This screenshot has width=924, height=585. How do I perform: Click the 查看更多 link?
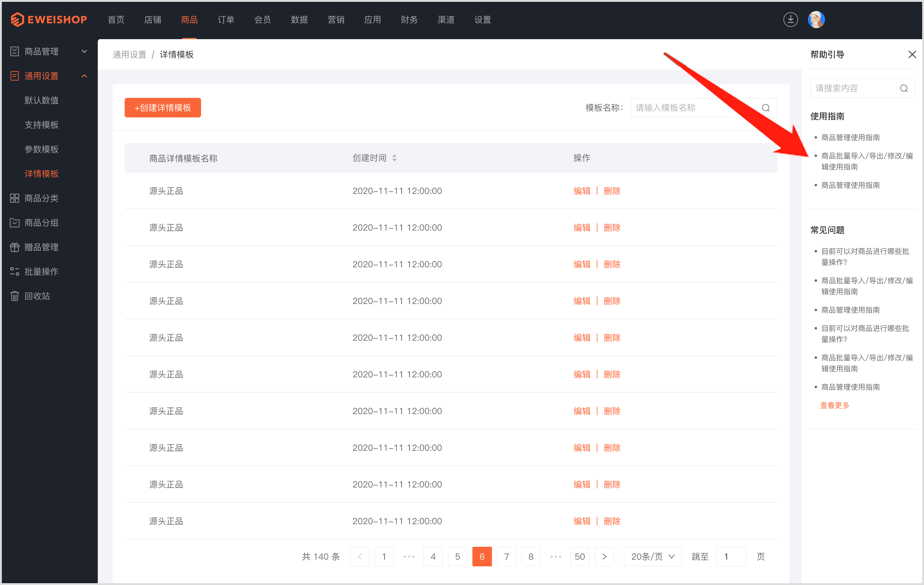point(834,405)
